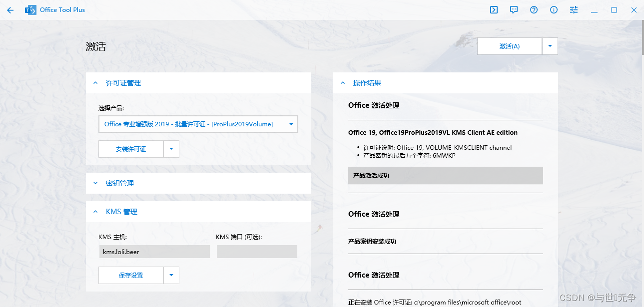
Task: Click the 产品激活成功 result bar
Action: [x=446, y=176]
